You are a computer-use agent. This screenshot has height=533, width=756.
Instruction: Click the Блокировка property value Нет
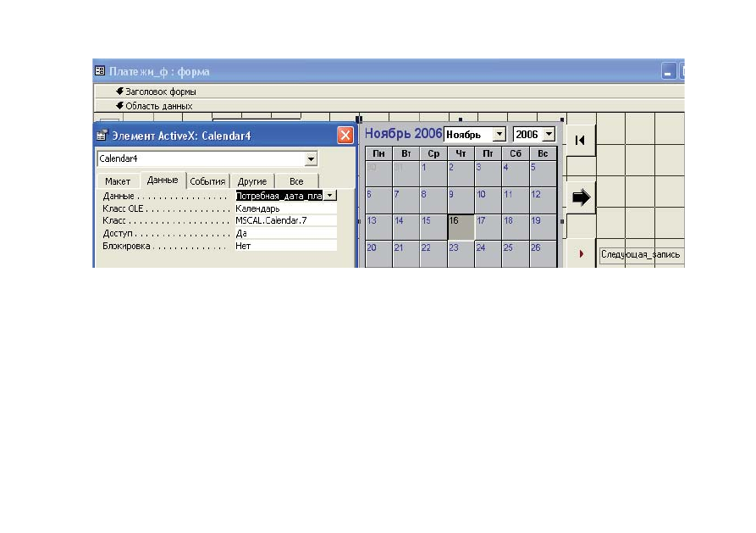click(285, 246)
